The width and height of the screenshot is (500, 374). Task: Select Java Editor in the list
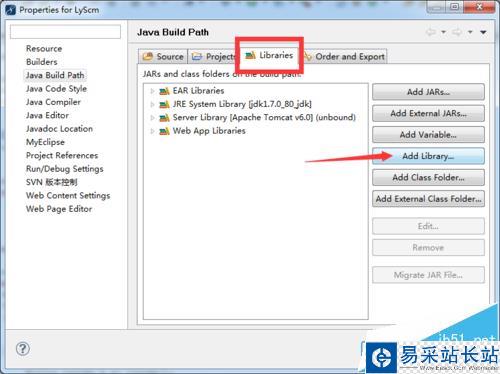pyautogui.click(x=47, y=115)
